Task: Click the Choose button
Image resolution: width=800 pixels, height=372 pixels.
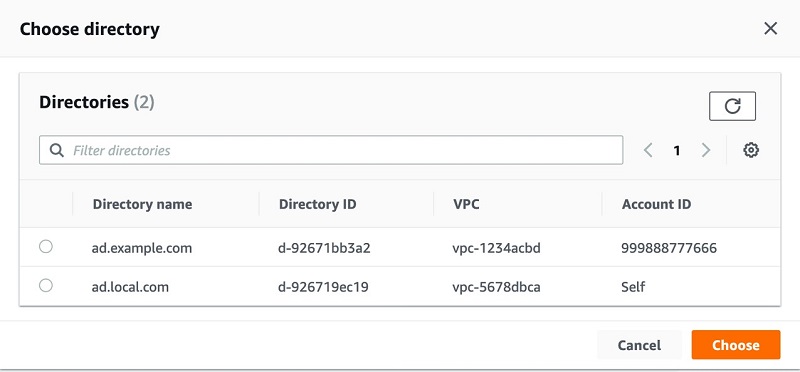Action: pyautogui.click(x=736, y=345)
